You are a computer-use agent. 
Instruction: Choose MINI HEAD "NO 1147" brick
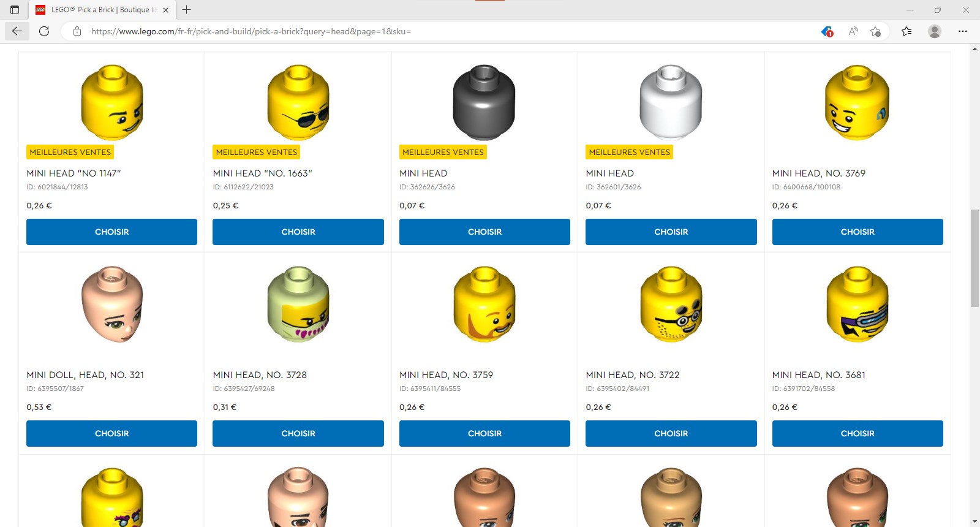111,232
